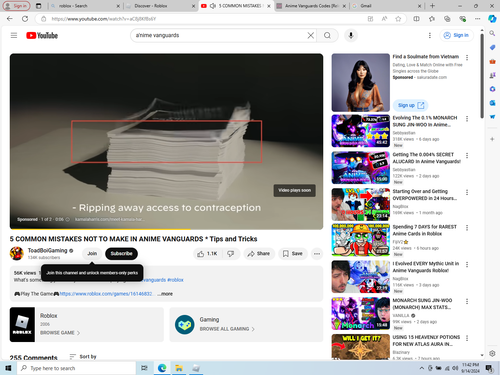The width and height of the screenshot is (500, 375).
Task: Open ToadBoiGaming channel avatar
Action: tap(16, 253)
